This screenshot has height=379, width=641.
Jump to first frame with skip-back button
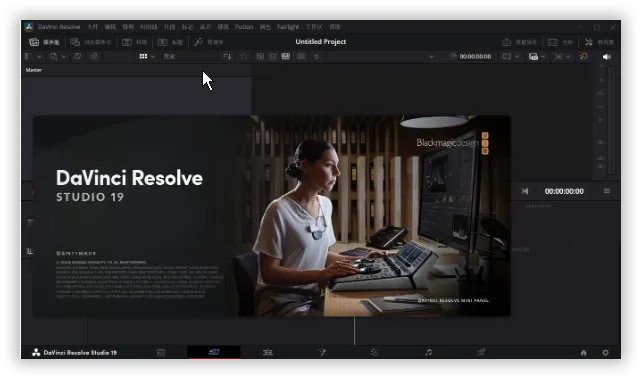tap(525, 191)
